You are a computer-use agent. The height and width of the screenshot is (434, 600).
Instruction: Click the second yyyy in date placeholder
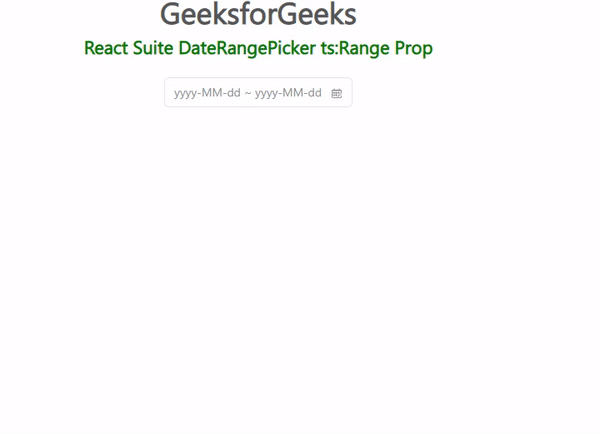[267, 94]
